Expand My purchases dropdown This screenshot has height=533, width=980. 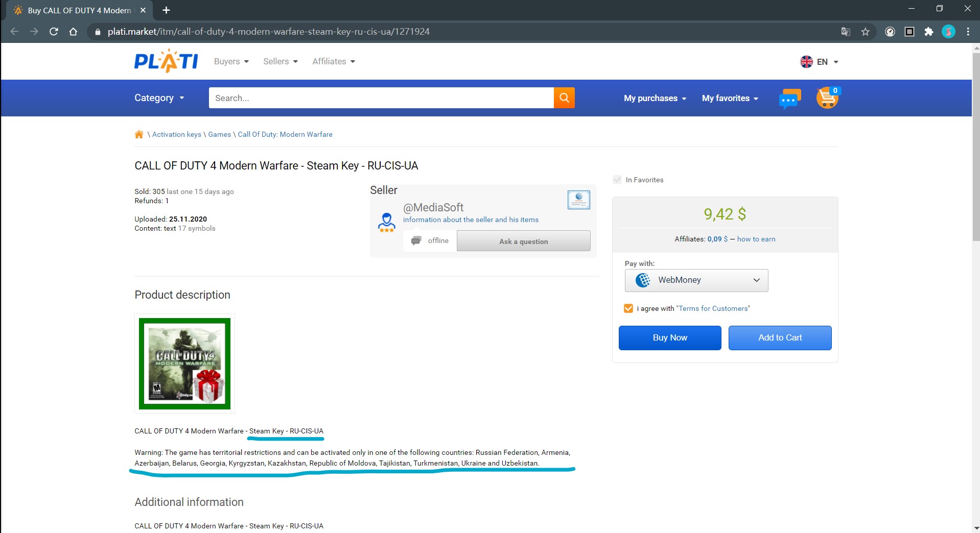[655, 98]
